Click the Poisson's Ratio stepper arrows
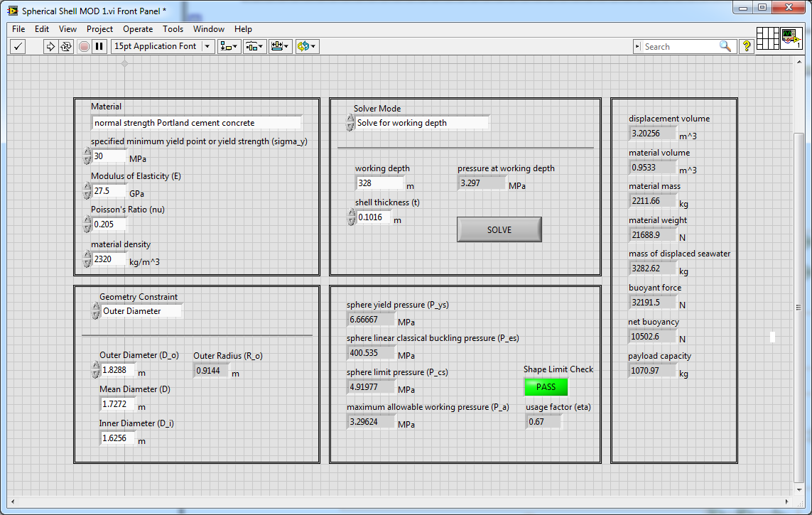The width and height of the screenshot is (812, 515). 87,224
